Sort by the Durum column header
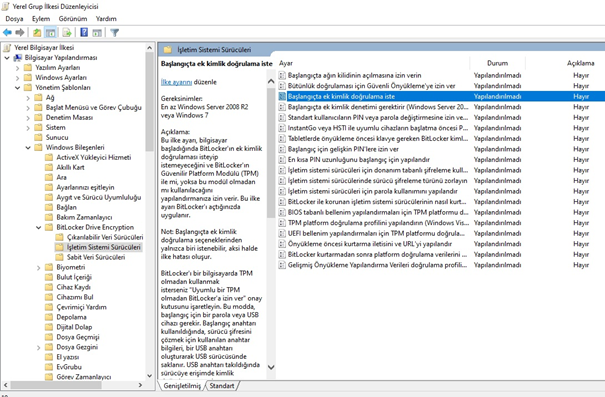Screen dimensions: 605x397 tap(497, 63)
